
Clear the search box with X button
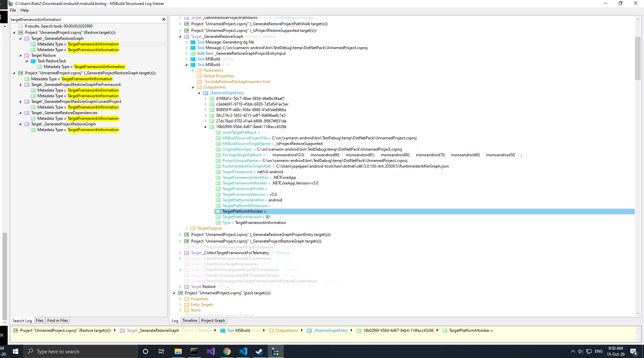click(x=164, y=19)
